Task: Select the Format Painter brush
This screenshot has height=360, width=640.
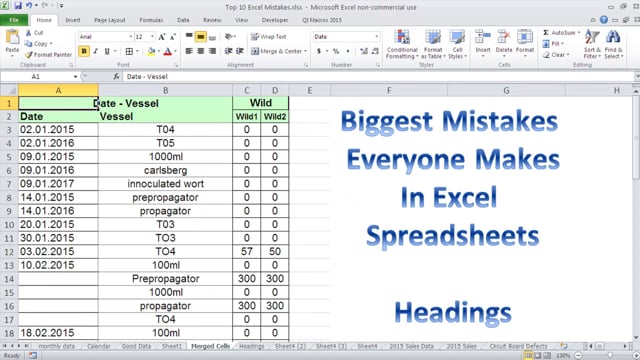Action: tap(28, 55)
